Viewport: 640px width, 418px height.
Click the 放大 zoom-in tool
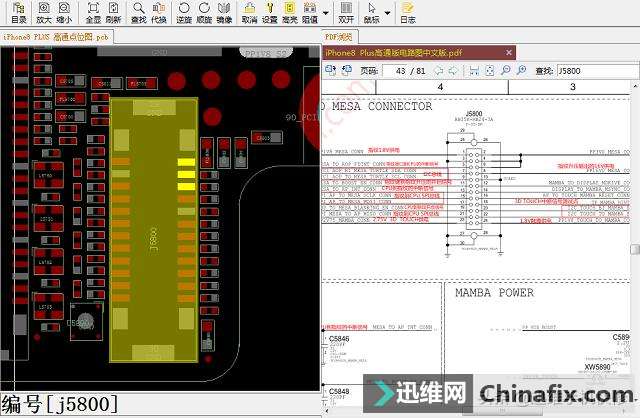tap(44, 13)
